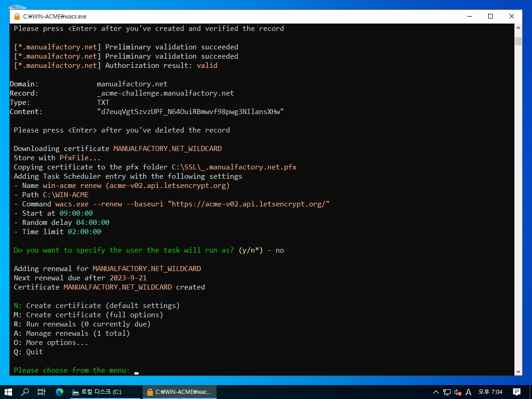Select the wacs.exe taskbar button
Viewport: 532px width, 399px height.
tap(180, 392)
